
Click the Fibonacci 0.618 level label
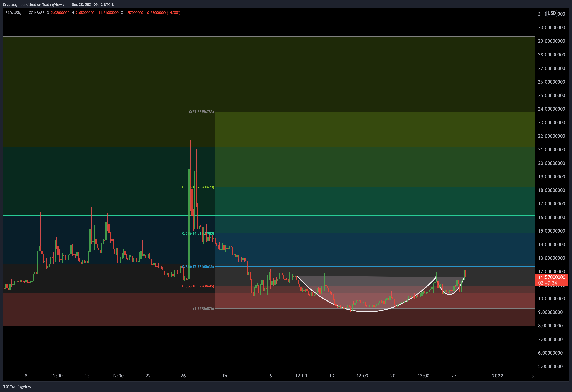[198, 233]
